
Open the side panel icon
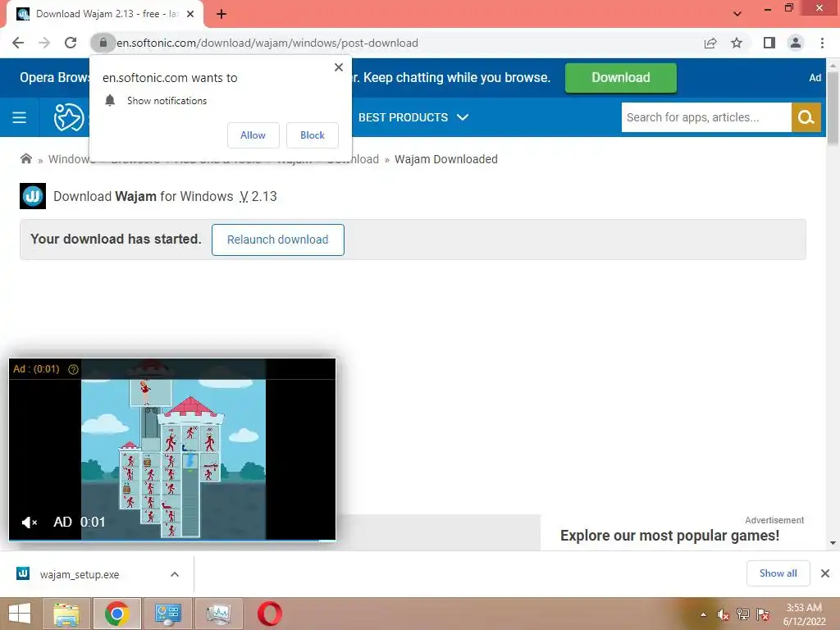[769, 43]
